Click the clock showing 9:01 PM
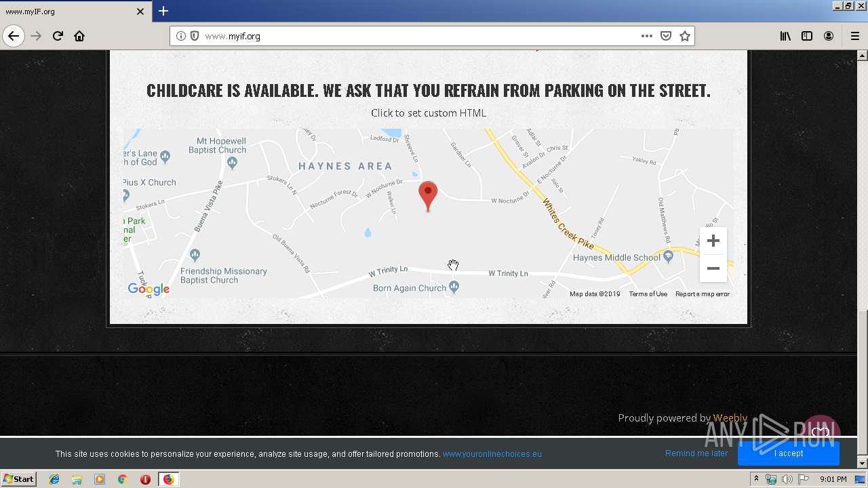Viewport: 868px width, 488px height. [833, 479]
